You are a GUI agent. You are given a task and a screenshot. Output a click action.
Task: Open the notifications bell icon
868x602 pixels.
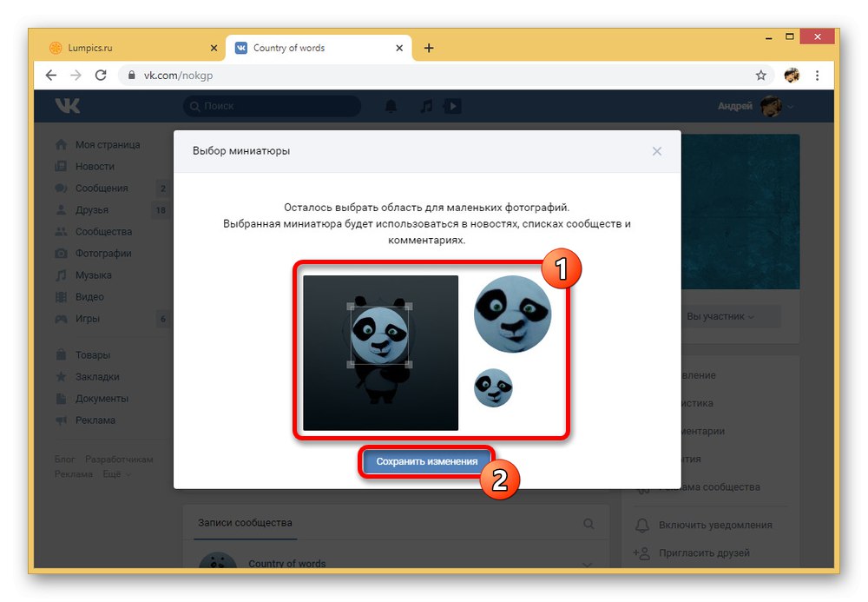pyautogui.click(x=391, y=106)
